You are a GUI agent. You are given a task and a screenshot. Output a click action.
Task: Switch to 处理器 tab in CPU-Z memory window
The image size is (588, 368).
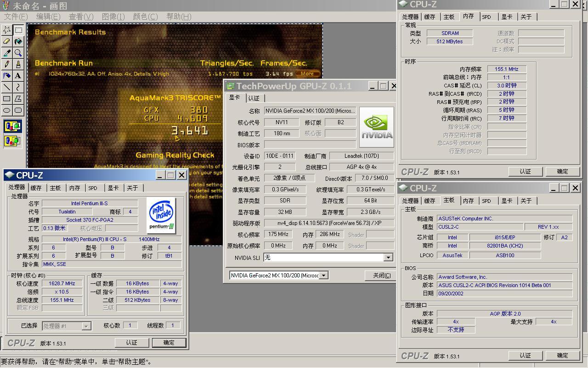coord(410,17)
